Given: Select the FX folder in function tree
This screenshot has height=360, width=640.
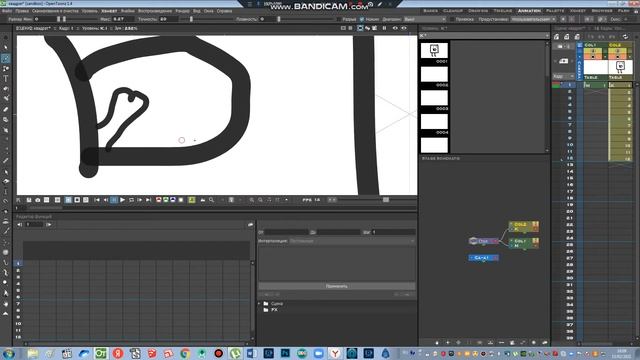Looking at the screenshot, I should pos(270,310).
